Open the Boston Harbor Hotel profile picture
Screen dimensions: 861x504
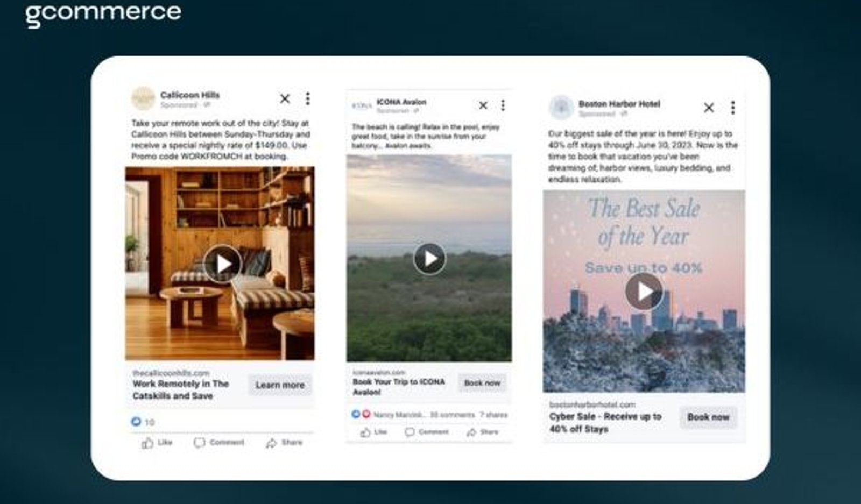coord(561,108)
